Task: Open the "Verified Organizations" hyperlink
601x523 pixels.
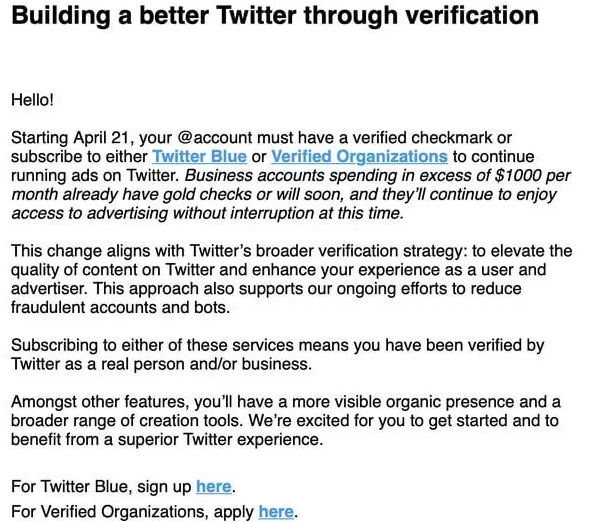Action: pos(359,156)
